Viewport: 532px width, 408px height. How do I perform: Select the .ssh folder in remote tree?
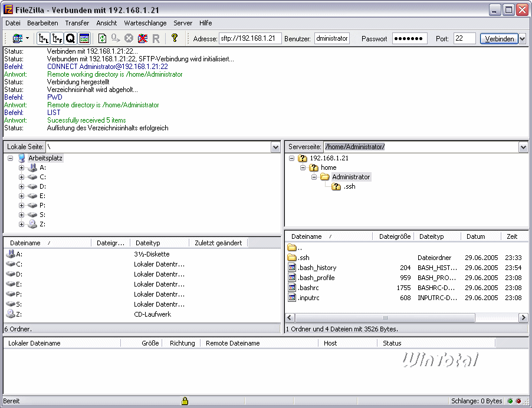(350, 186)
